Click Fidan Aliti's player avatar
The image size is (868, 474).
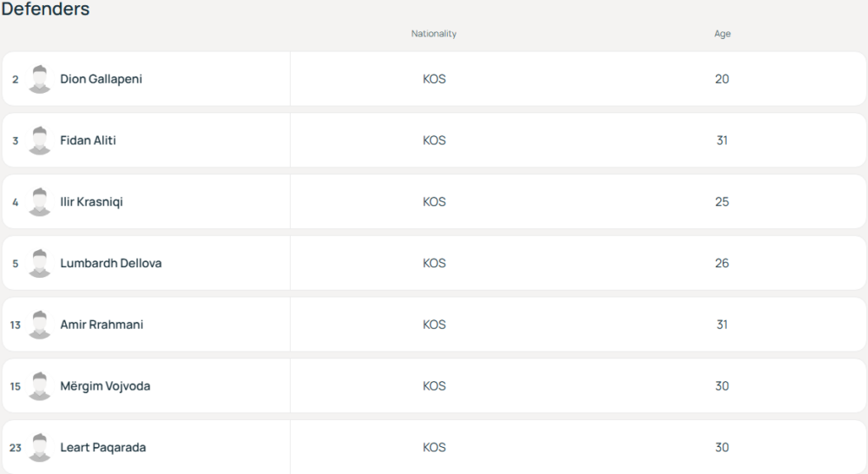tap(39, 141)
